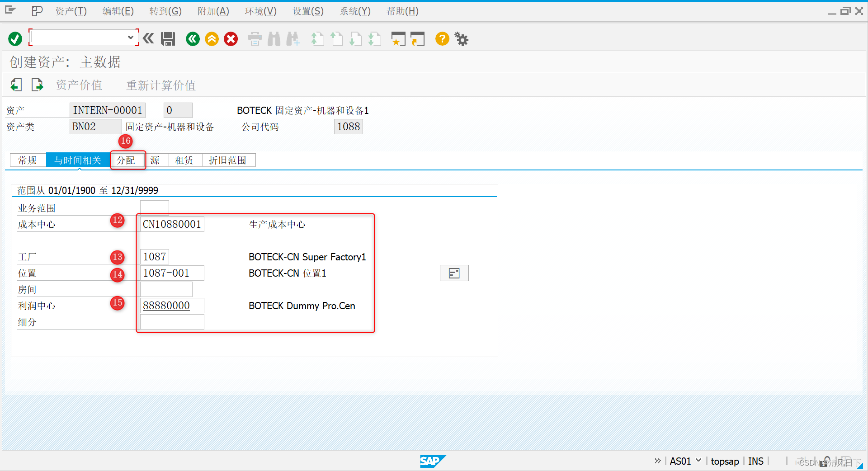Go to Previous Page icon

click(336, 39)
